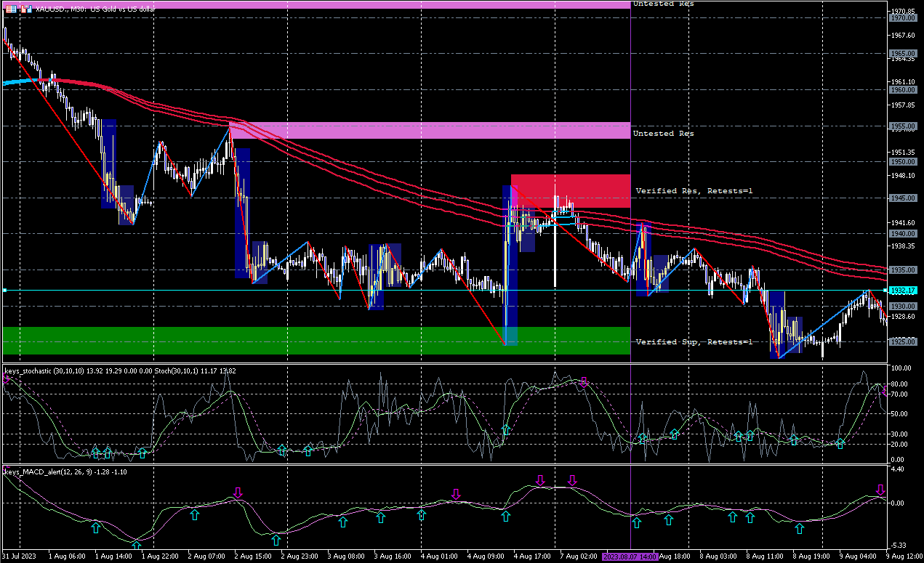
Task: Click the red table icon beside XAUUSD title
Action: [x=11, y=9]
